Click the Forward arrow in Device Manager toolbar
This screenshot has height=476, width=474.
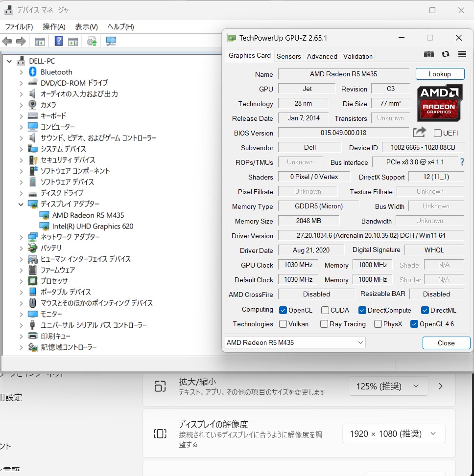(21, 41)
